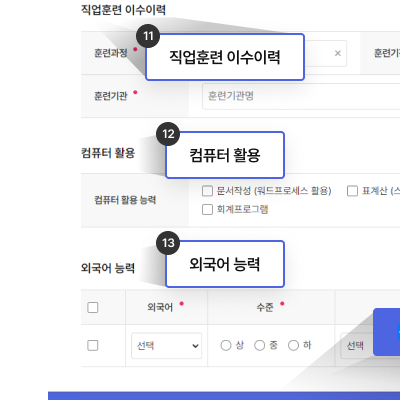Check the 회계프로그램 checkbox
Image resolution: width=400 pixels, height=400 pixels.
point(207,210)
